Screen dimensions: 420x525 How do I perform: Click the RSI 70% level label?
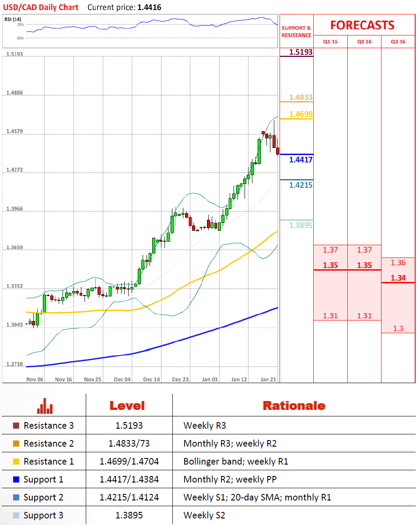20,25
